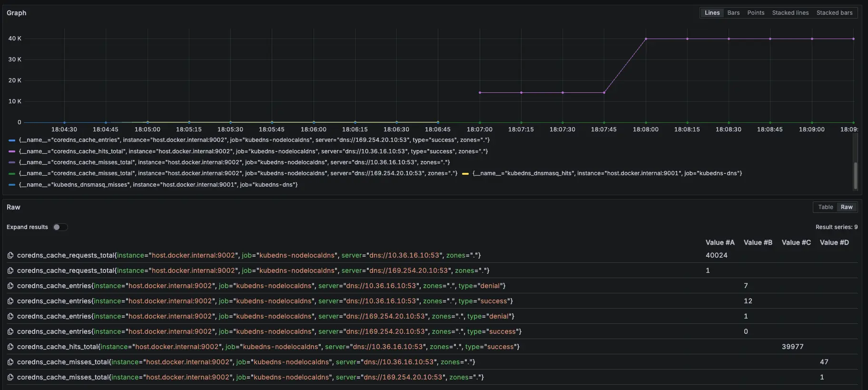This screenshot has width=868, height=390.
Task: Copy the coredns_cache_hits_total series row
Action: tap(10, 347)
